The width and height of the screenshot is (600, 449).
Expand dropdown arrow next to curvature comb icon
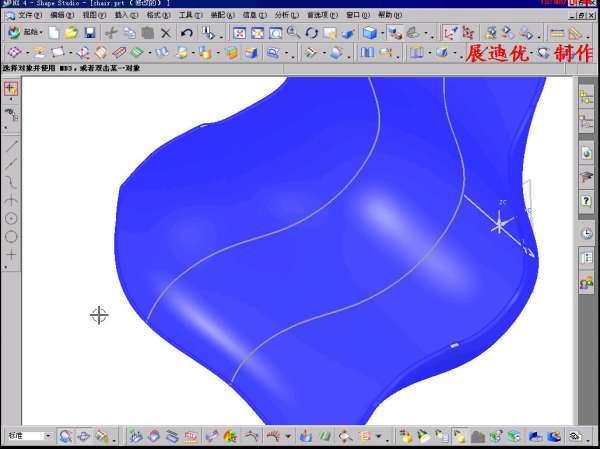point(288,436)
